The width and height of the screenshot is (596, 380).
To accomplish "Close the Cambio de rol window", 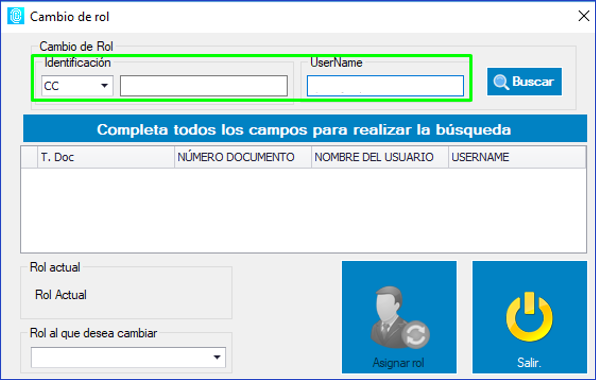I will (x=584, y=16).
